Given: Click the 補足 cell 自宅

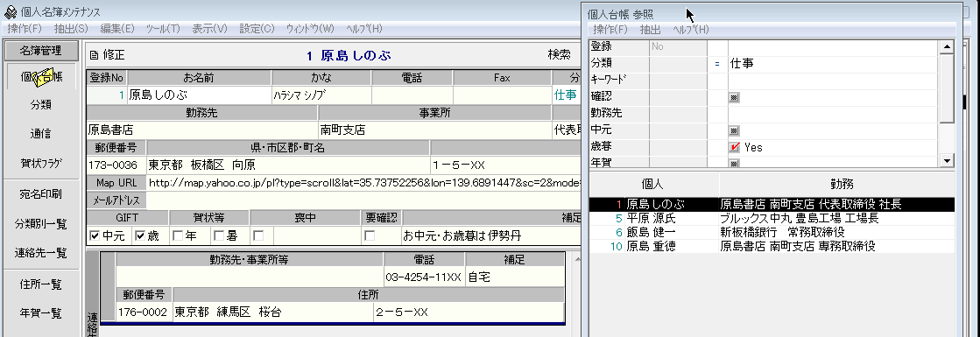Looking at the screenshot, I should (x=514, y=277).
